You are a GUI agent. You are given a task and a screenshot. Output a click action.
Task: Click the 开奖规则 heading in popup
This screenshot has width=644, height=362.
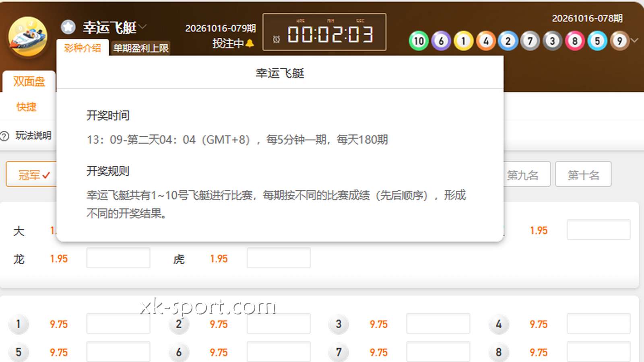point(108,171)
